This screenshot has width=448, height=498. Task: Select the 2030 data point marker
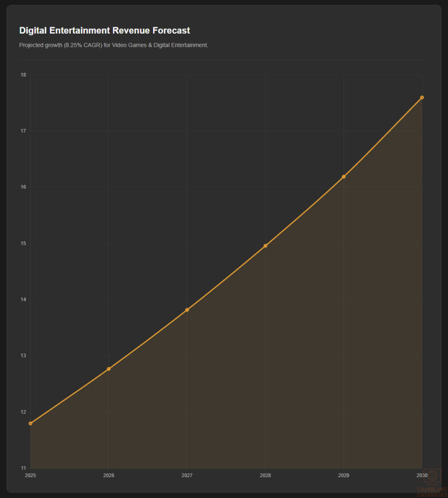click(x=421, y=97)
